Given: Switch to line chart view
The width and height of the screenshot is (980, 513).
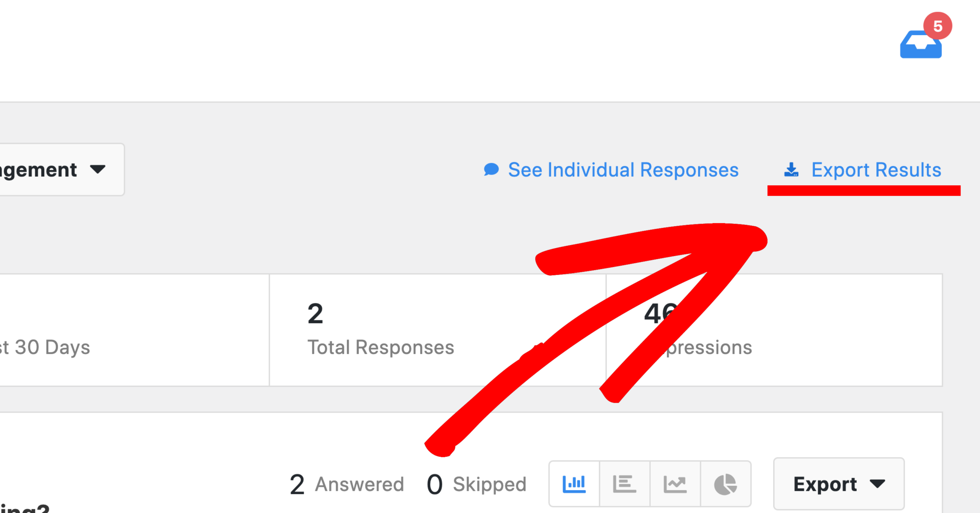Looking at the screenshot, I should coord(675,484).
